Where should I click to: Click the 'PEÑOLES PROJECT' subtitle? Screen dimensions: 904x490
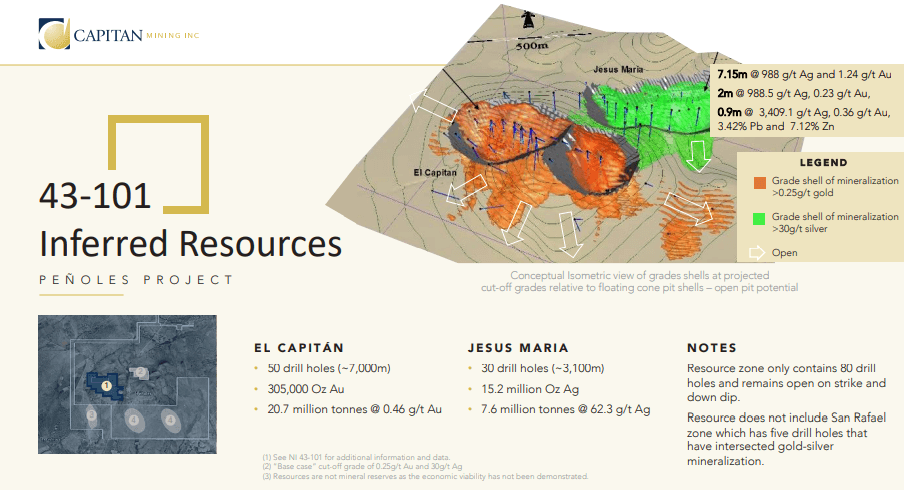[x=136, y=280]
